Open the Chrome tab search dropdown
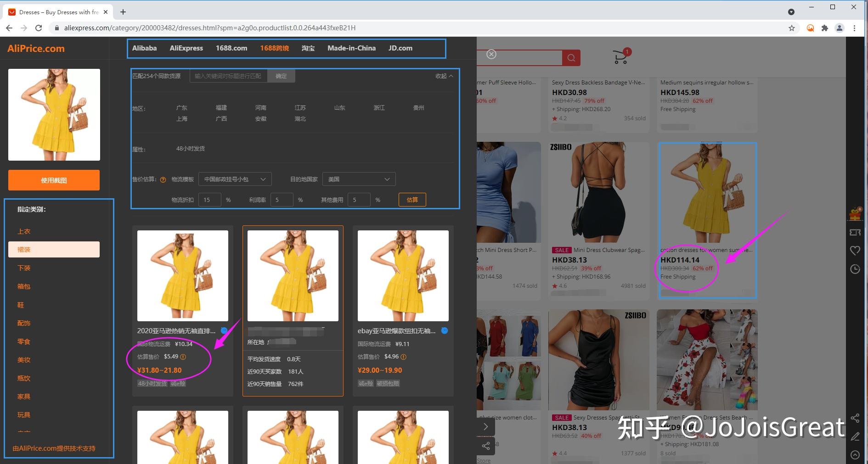Image resolution: width=868 pixels, height=464 pixels. click(x=791, y=12)
